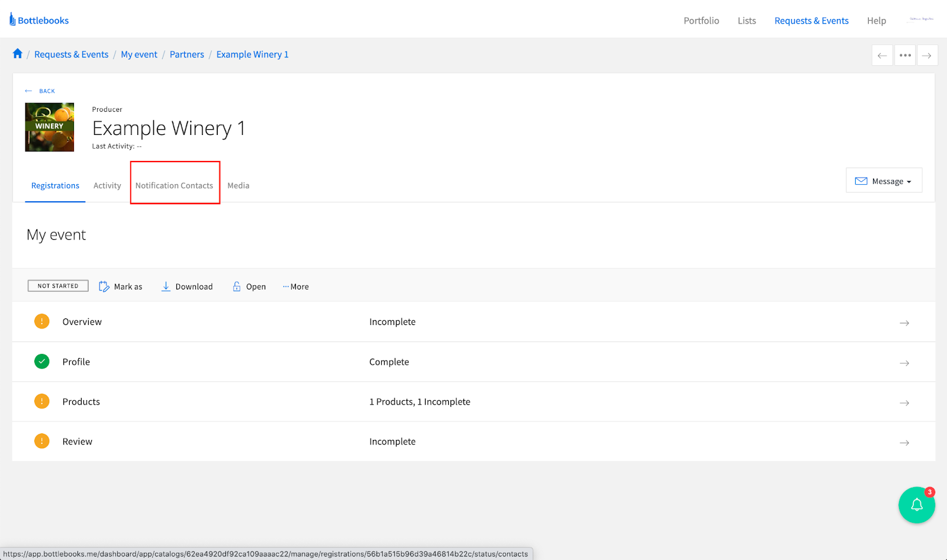Click the Review warning status icon
This screenshot has width=947, height=560.
[42, 441]
